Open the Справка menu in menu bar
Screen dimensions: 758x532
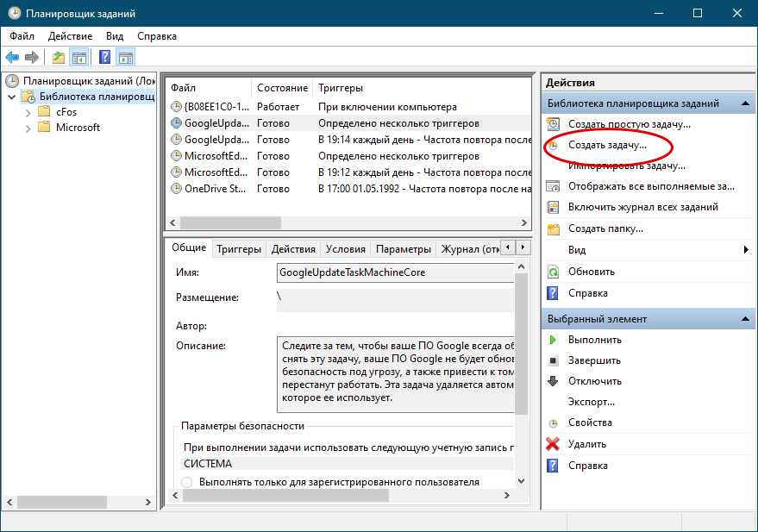(157, 36)
